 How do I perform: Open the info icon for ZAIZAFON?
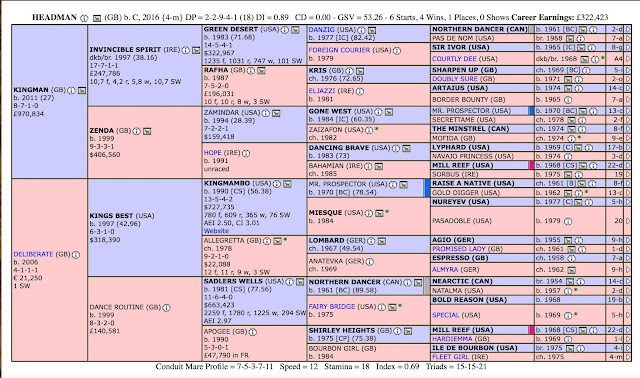369,130
